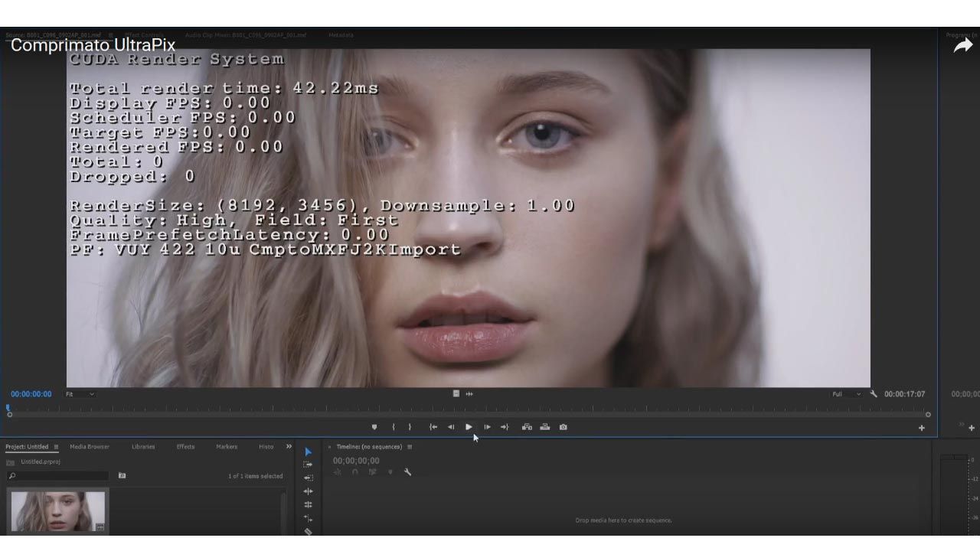Click the Insert edit icon

coord(527,427)
